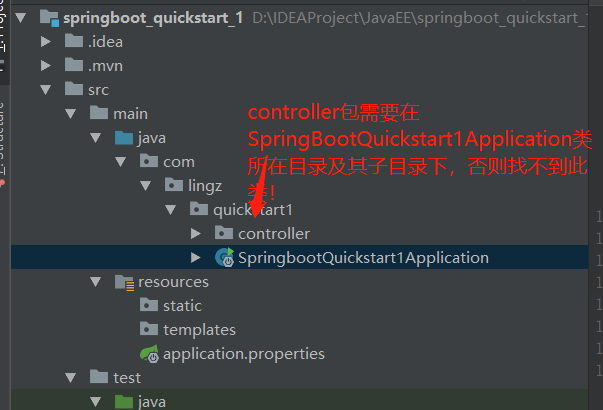Select the main folder label

tap(130, 114)
